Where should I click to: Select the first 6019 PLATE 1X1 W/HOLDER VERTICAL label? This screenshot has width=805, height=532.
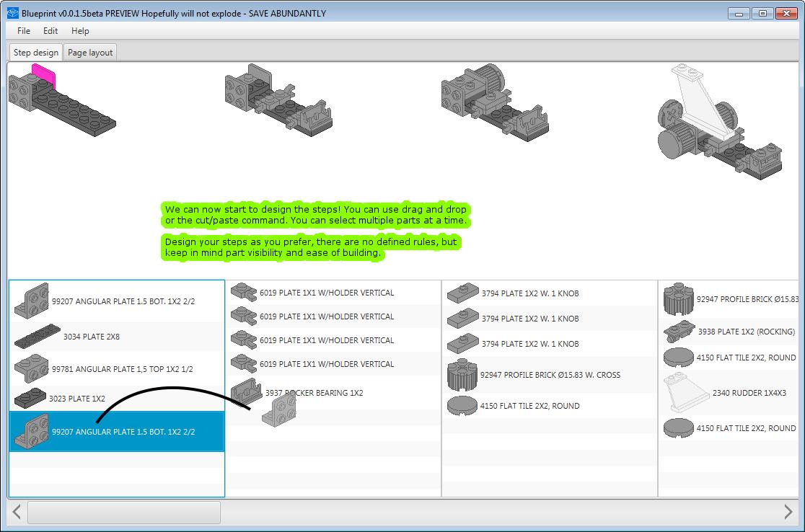click(x=327, y=293)
